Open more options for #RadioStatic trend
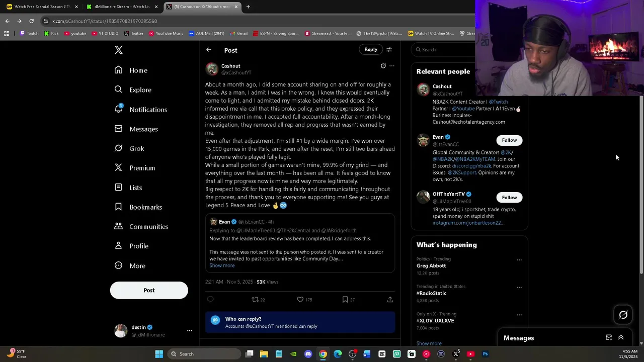The width and height of the screenshot is (644, 362). point(519,287)
